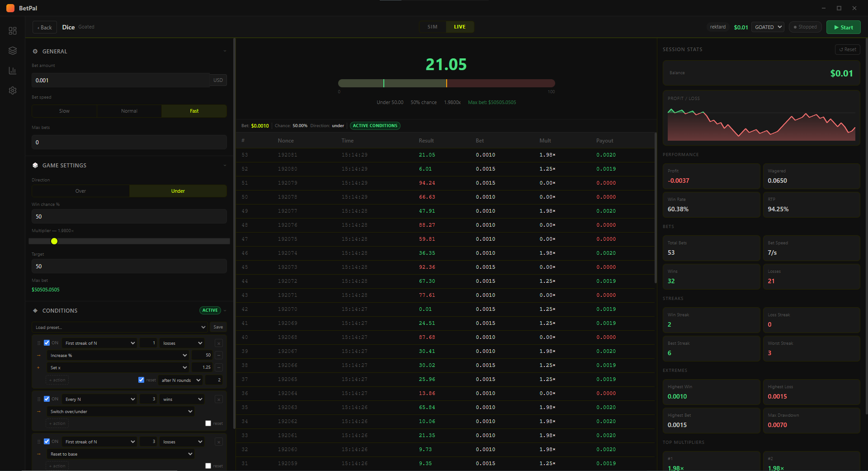Viewport: 868px width, 471px height.
Task: Grab the drag handle of Every N condition
Action: click(x=39, y=400)
